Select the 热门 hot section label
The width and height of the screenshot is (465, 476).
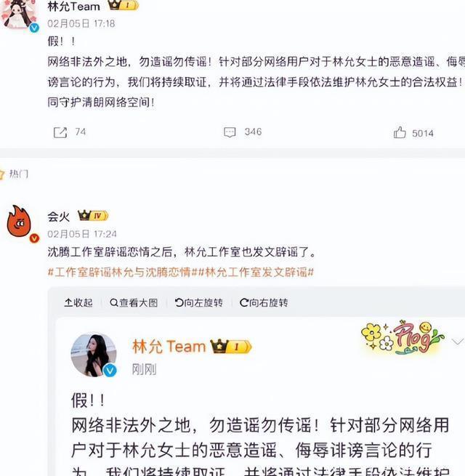[19, 174]
